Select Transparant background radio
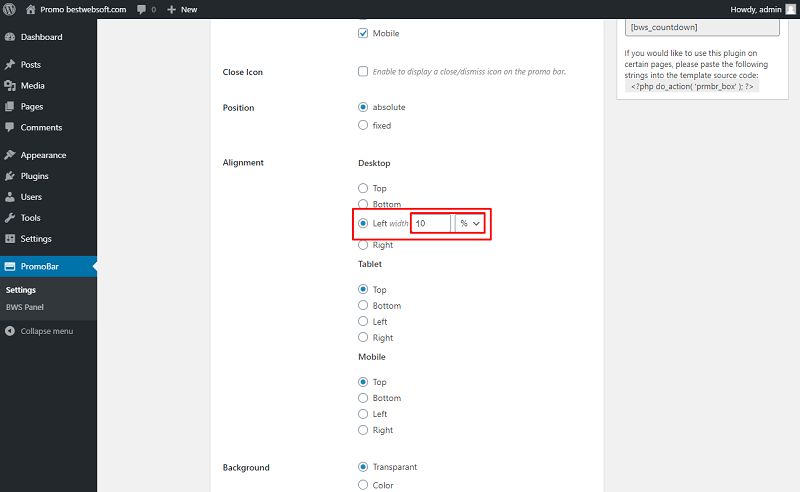The height and width of the screenshot is (492, 800). pos(363,466)
